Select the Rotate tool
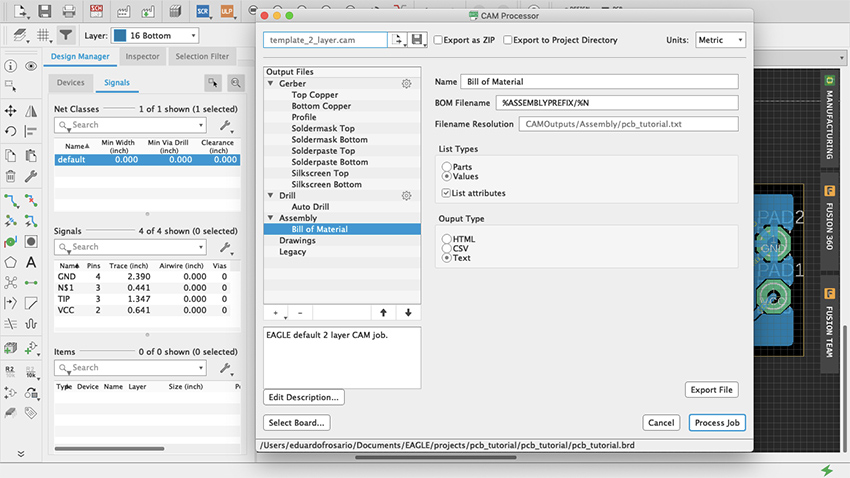This screenshot has height=478, width=850. (10, 131)
